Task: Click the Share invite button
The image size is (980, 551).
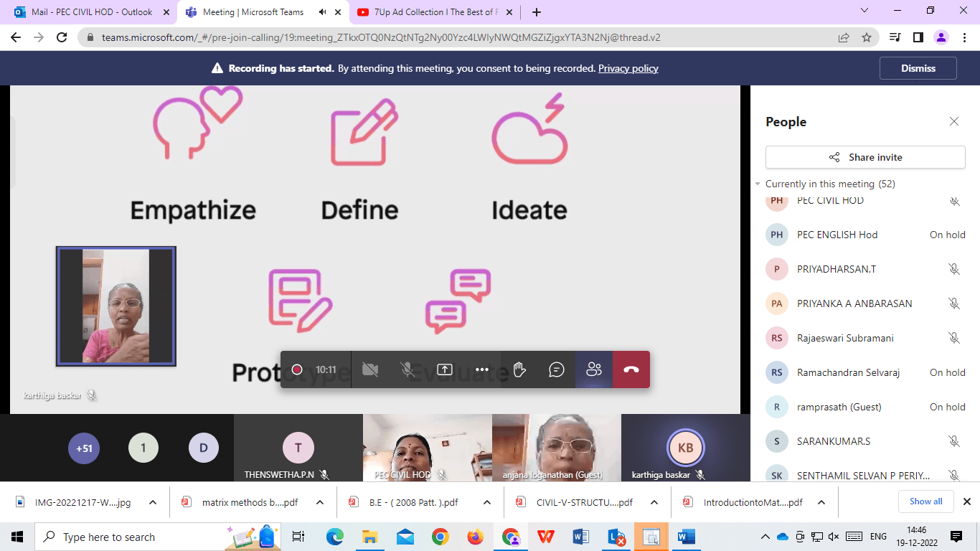Action: point(865,157)
